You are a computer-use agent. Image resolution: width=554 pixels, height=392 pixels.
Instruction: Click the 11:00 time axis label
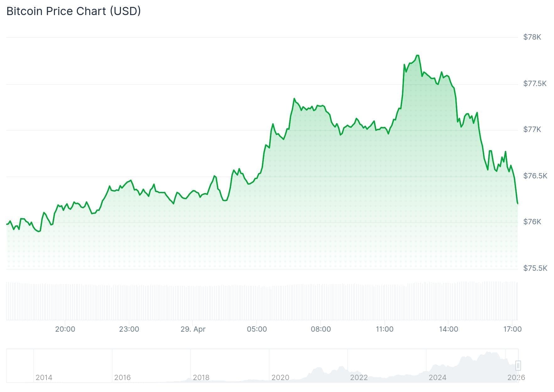384,329
